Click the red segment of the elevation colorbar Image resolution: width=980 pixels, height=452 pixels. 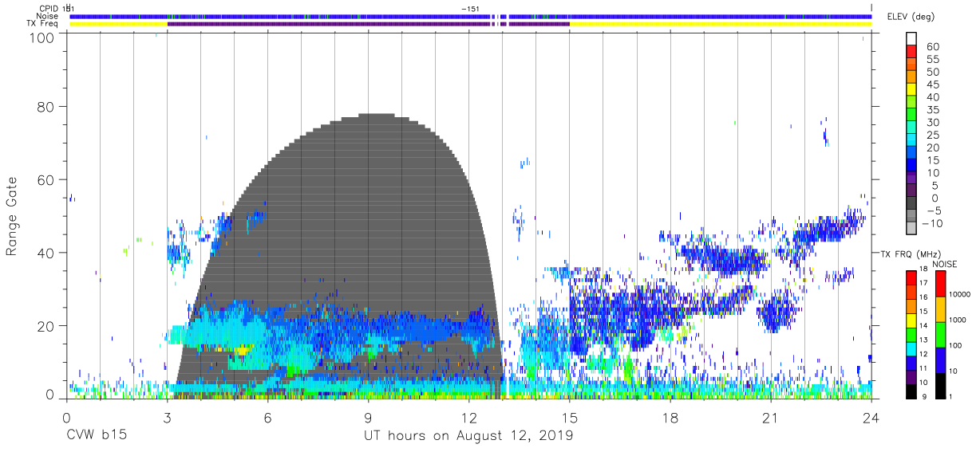coord(911,52)
